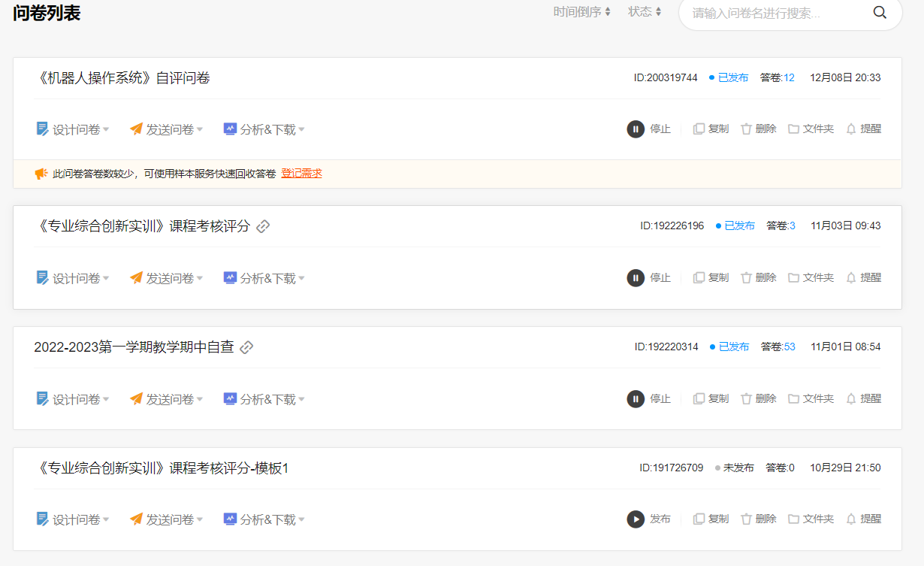Copy the 2022-2023第一学期教学期中自查 survey
Image resolution: width=924 pixels, height=566 pixels.
[x=711, y=399]
